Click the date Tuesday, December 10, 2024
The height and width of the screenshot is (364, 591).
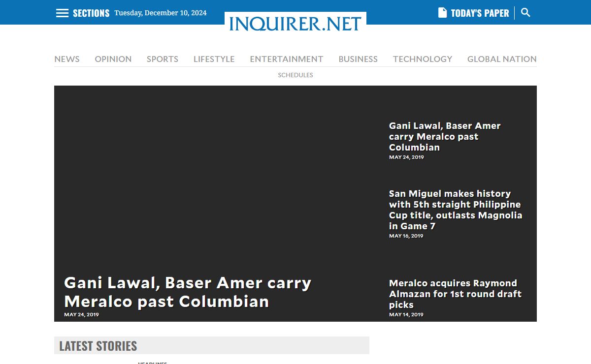tap(161, 13)
